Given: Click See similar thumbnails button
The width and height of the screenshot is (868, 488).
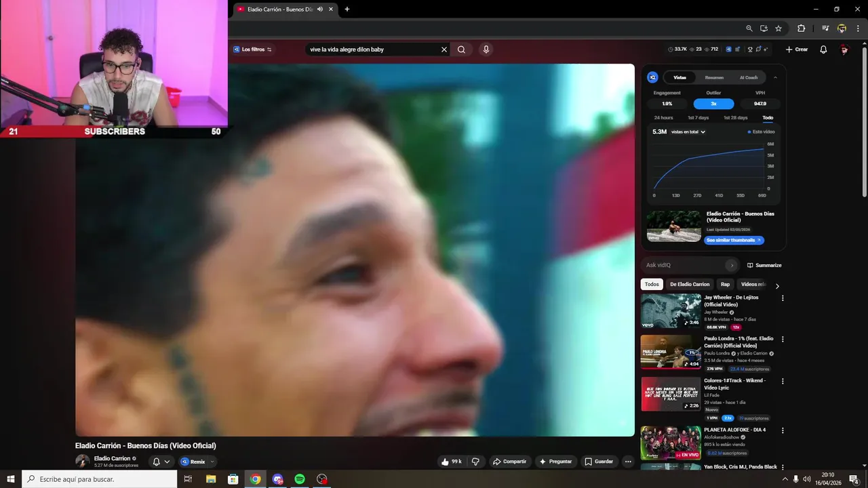Looking at the screenshot, I should pyautogui.click(x=734, y=240).
